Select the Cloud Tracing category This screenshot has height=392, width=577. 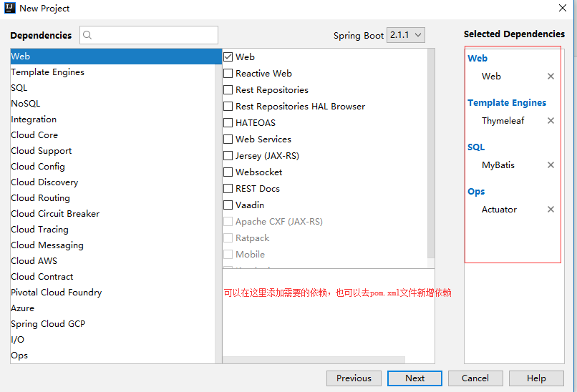112,229
